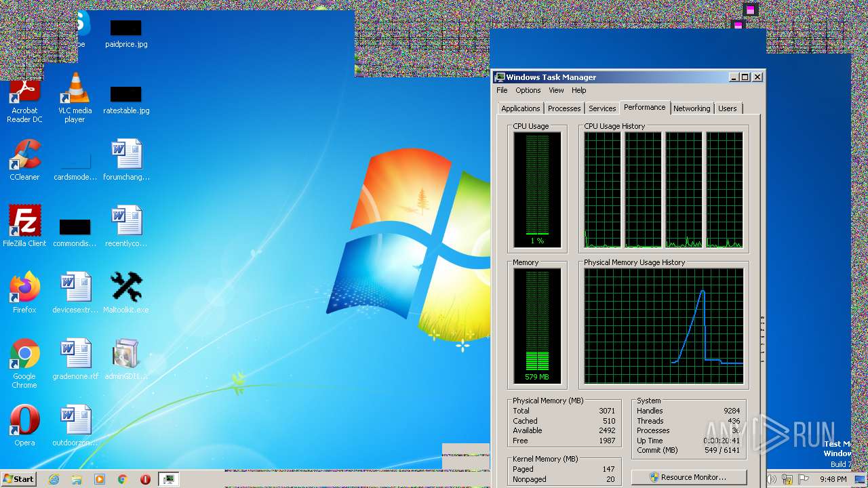
Task: Open Chrome from the taskbar
Action: pyautogui.click(x=122, y=479)
